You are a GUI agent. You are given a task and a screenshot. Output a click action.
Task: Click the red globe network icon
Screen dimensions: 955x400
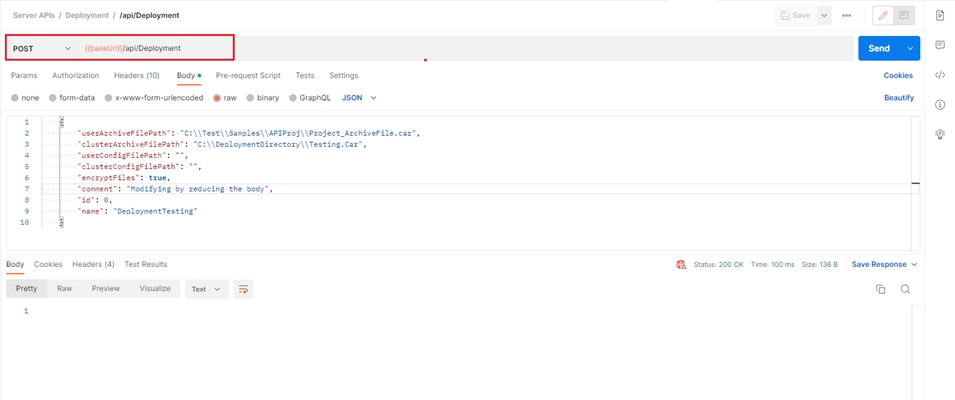(681, 264)
